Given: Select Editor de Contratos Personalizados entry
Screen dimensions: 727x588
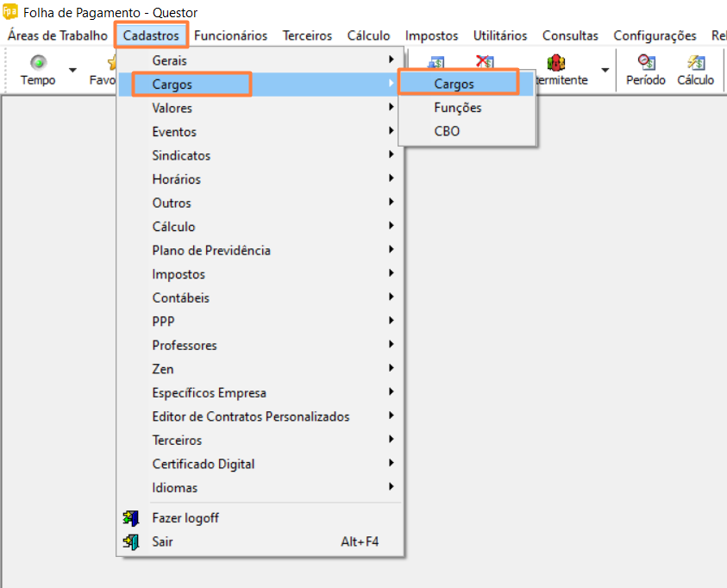Looking at the screenshot, I should coord(251,416).
